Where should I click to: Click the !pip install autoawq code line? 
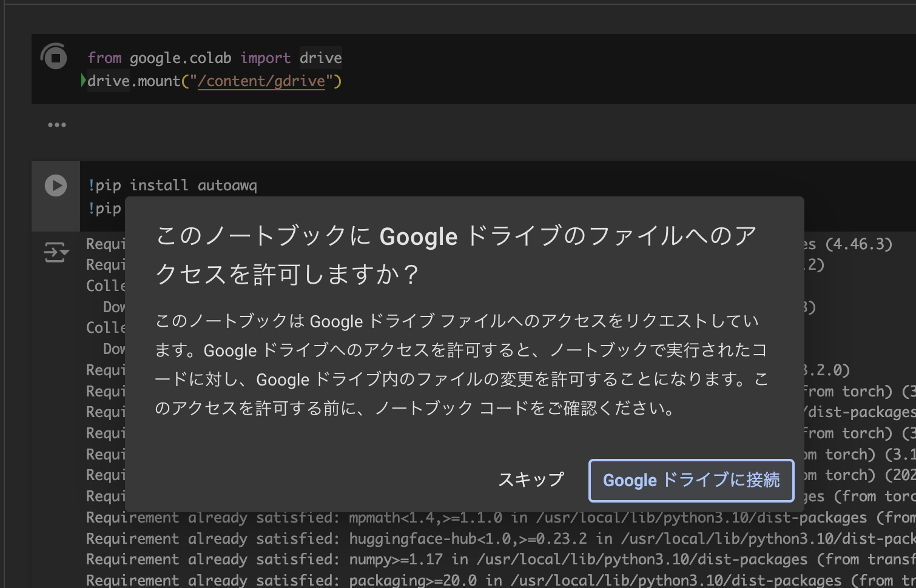[x=172, y=185]
